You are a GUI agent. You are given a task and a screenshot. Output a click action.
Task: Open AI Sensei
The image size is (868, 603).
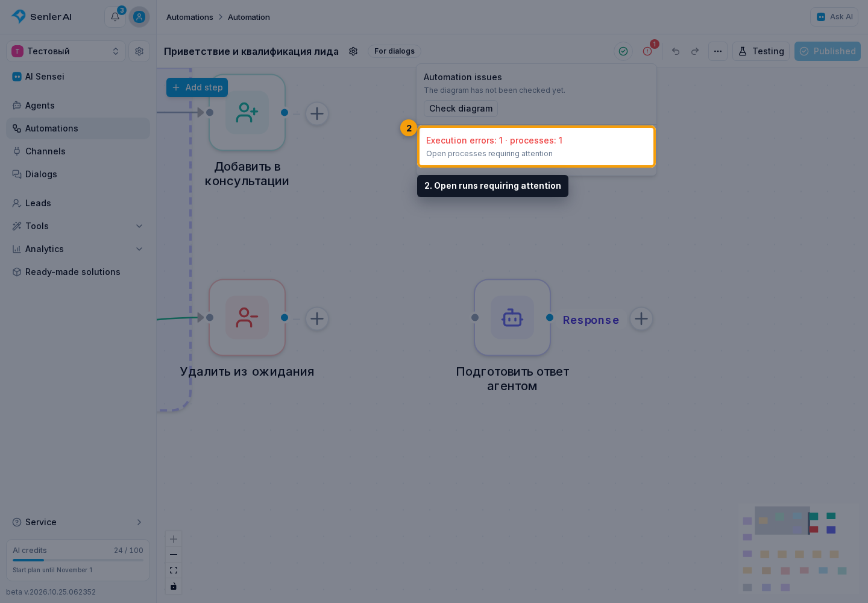pyautogui.click(x=78, y=77)
